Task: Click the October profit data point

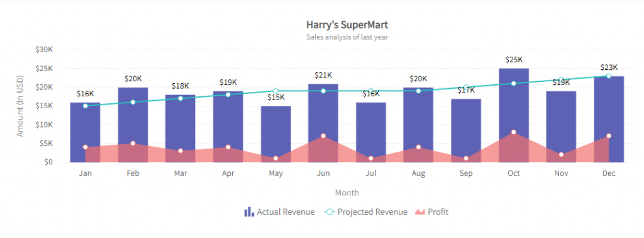Action: pyautogui.click(x=513, y=132)
